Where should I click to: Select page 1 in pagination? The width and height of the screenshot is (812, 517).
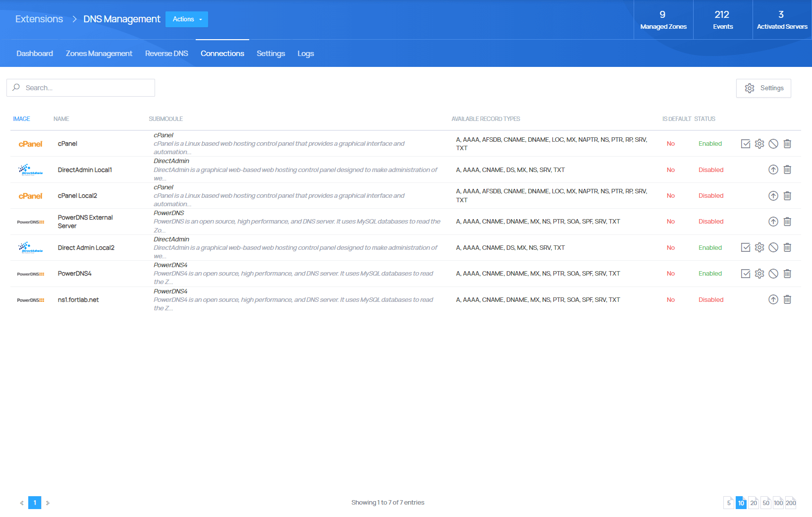tap(35, 503)
